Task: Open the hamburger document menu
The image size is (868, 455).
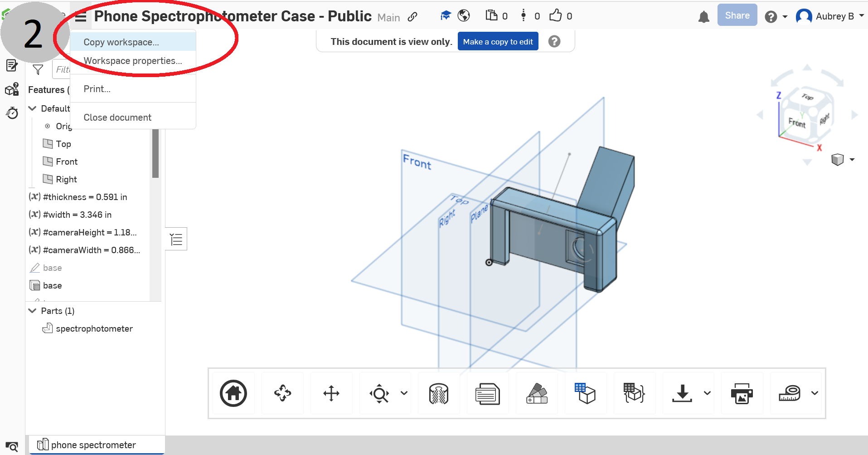Action: pos(81,17)
